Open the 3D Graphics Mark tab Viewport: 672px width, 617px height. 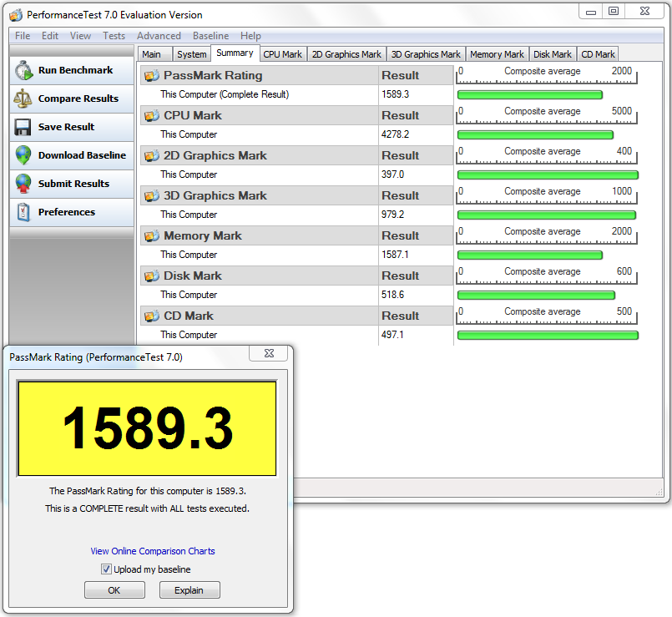(x=426, y=54)
